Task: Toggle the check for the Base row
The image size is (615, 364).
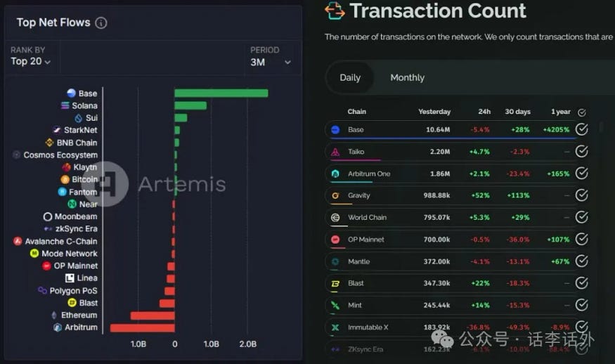Action: tap(582, 129)
